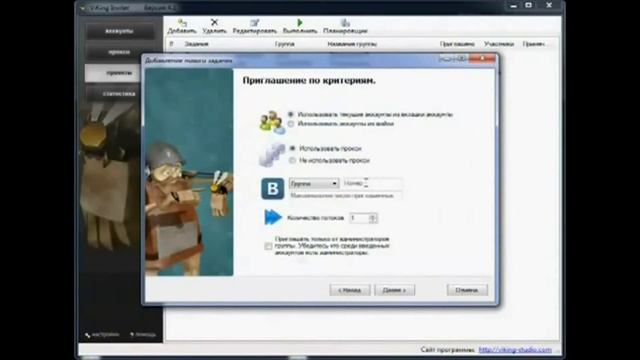The width and height of the screenshot is (640, 360).
Task: Click the 'Количество потоков' label
Action: click(316, 218)
